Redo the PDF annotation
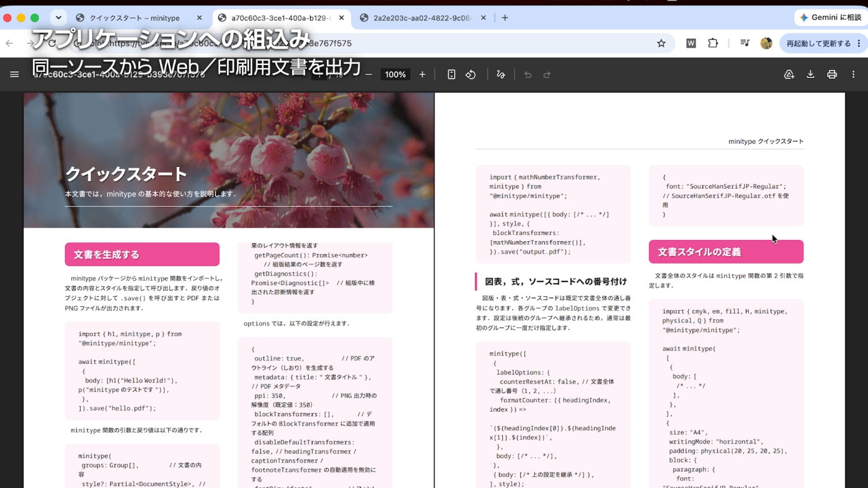This screenshot has width=868, height=488. [x=547, y=74]
